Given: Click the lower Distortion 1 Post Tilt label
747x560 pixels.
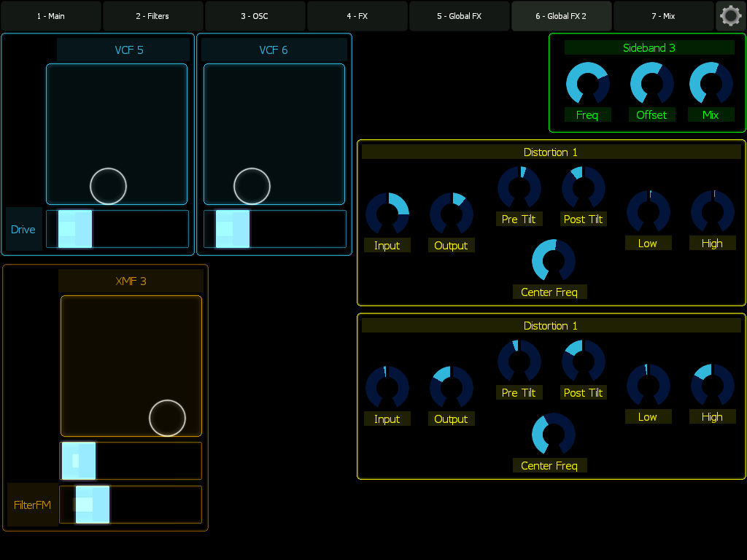Looking at the screenshot, I should pos(584,393).
